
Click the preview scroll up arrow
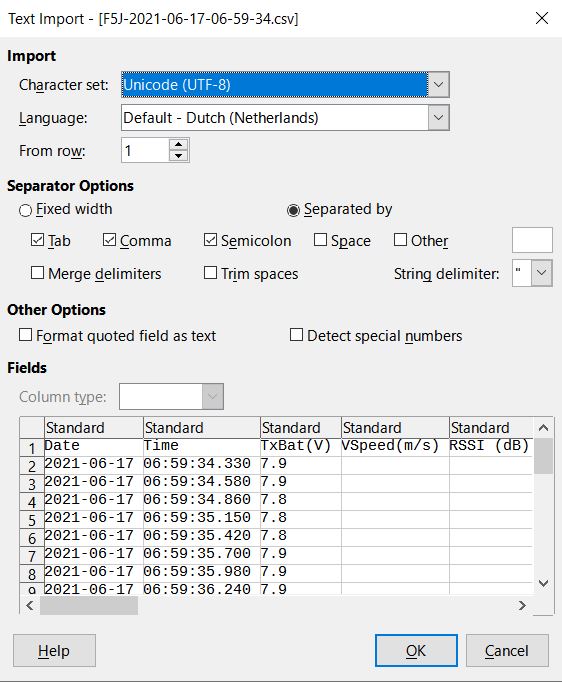point(543,428)
